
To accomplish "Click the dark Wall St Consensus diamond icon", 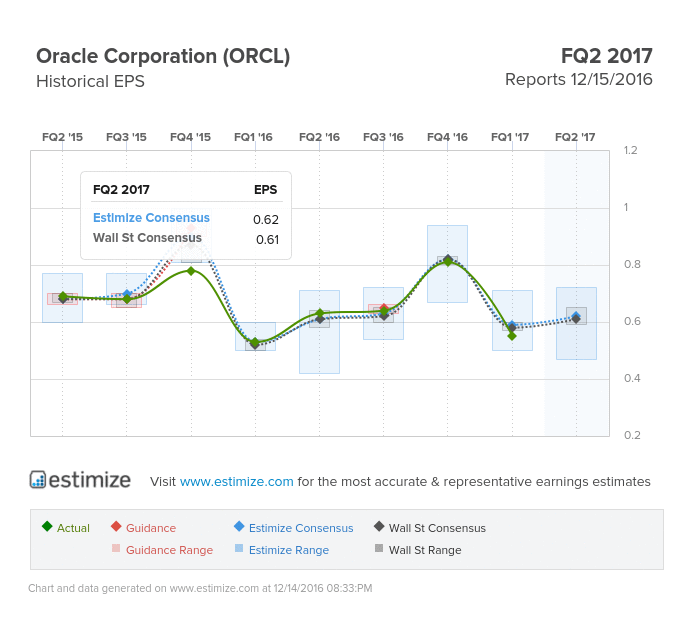I will tap(379, 526).
